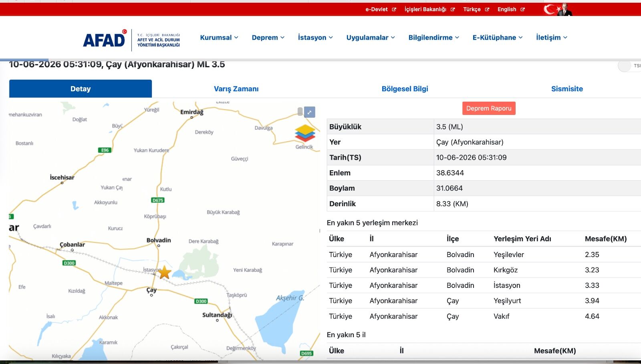
Task: Expand the Deprem dropdown menu
Action: (x=268, y=38)
